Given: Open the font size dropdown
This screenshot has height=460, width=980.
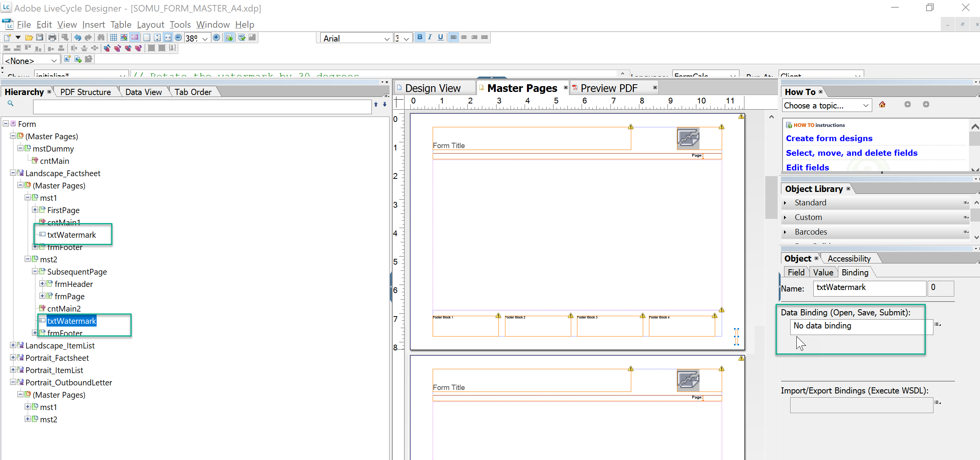Looking at the screenshot, I should pyautogui.click(x=406, y=38).
